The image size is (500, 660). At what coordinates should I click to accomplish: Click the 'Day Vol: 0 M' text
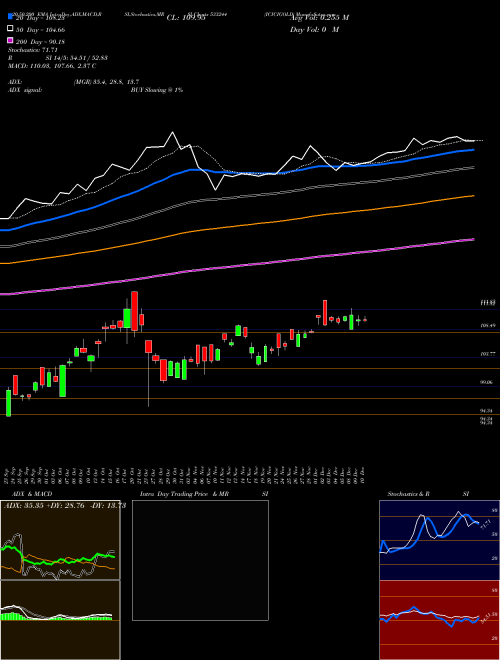(314, 29)
